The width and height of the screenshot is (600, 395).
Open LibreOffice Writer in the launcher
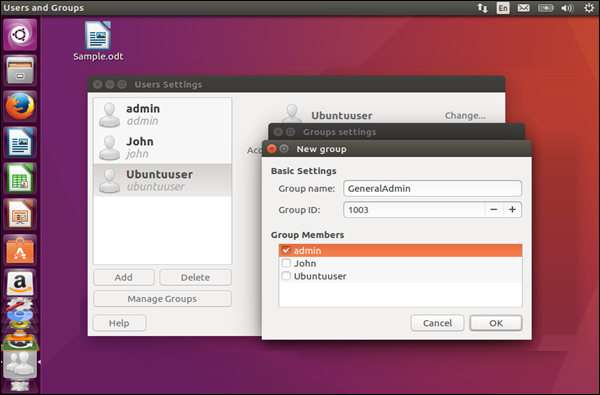[20, 142]
